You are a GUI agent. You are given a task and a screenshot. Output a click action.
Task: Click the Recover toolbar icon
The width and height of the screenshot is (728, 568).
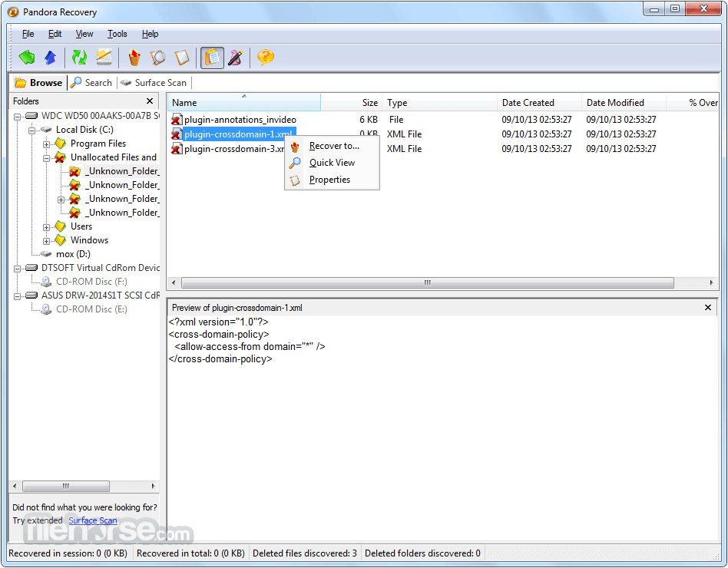click(134, 58)
